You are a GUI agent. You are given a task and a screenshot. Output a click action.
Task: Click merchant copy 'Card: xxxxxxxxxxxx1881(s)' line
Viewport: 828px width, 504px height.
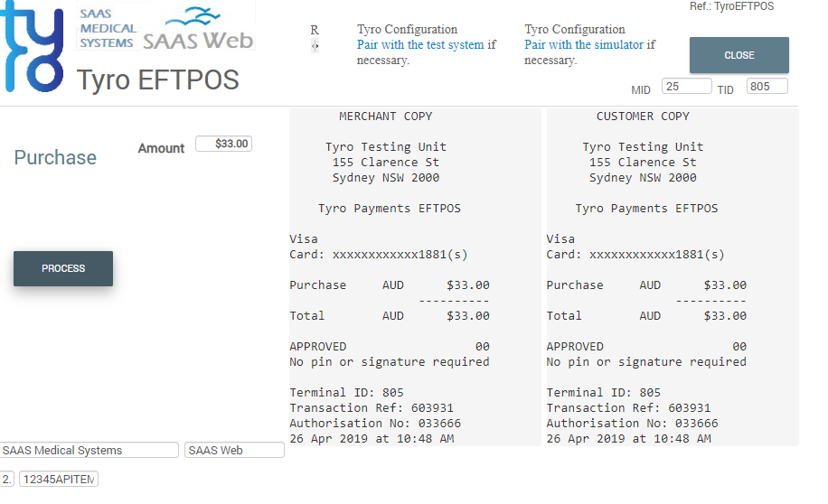[x=379, y=255]
